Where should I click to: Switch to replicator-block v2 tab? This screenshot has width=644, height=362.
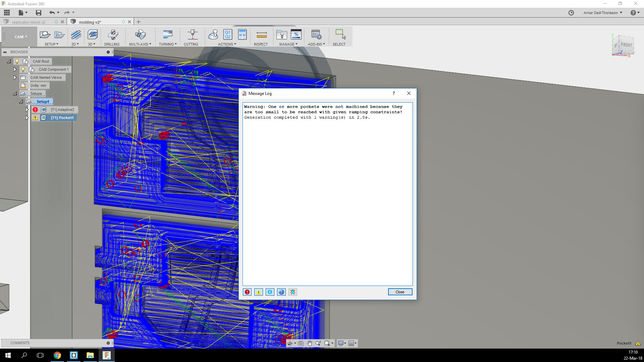(29, 22)
